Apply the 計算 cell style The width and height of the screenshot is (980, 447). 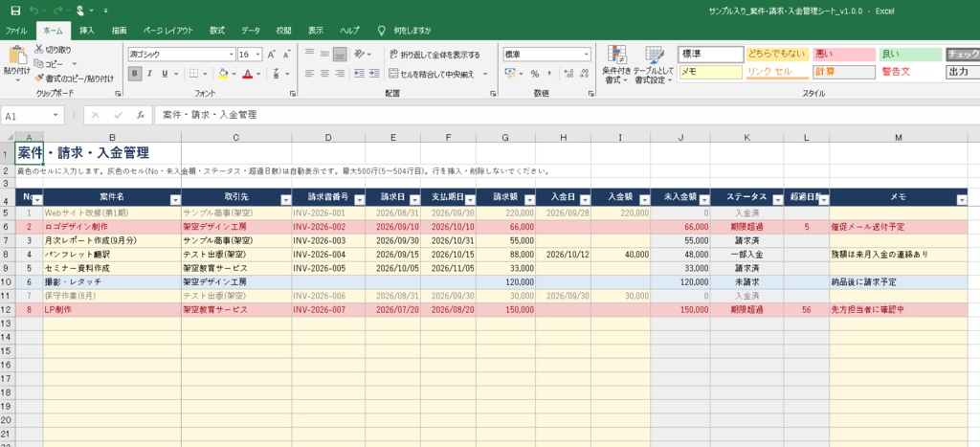coord(844,72)
